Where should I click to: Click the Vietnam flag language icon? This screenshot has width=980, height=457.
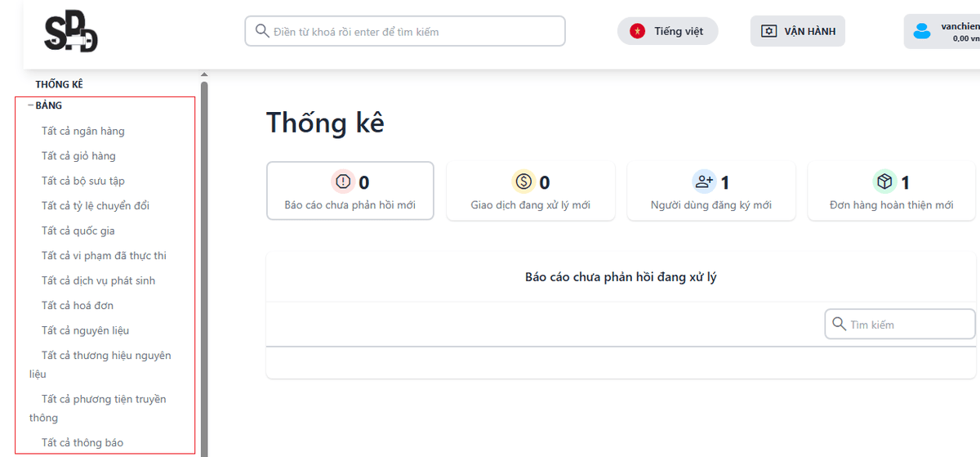coord(635,31)
